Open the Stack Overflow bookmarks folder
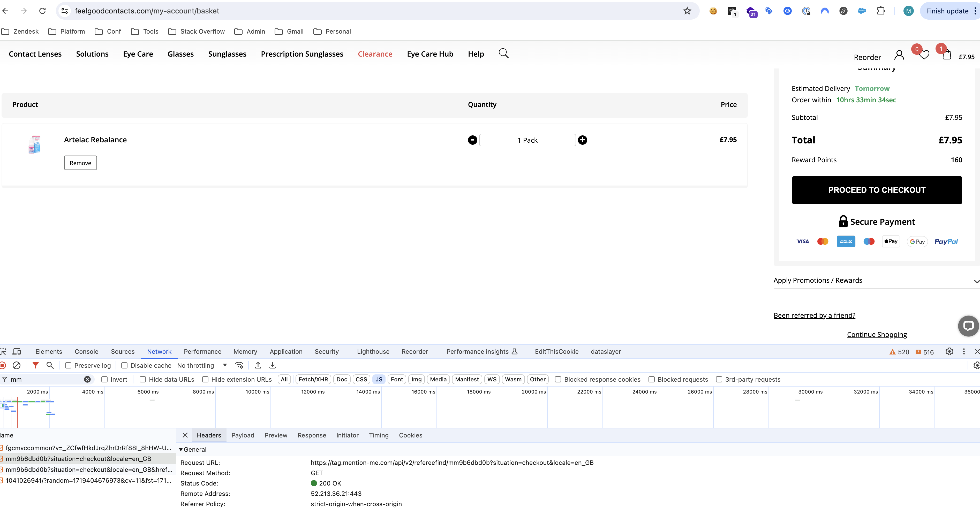Viewport: 980px width, 508px height. pos(196,31)
